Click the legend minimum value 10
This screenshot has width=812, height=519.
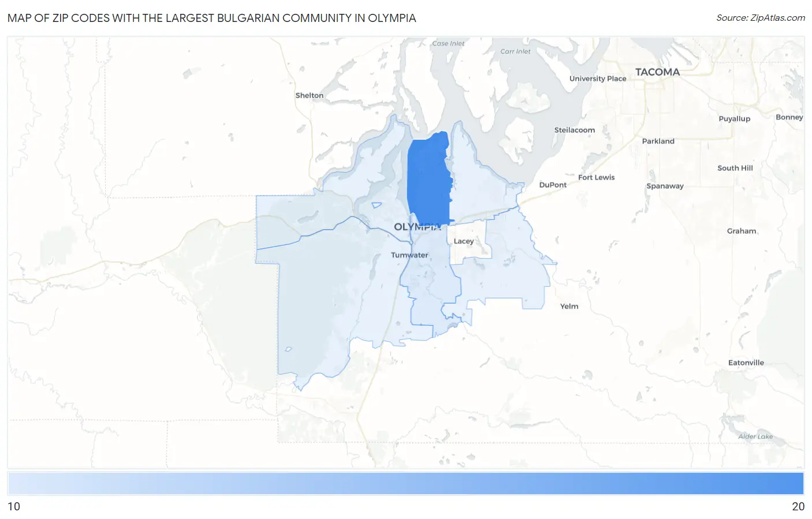pyautogui.click(x=14, y=506)
